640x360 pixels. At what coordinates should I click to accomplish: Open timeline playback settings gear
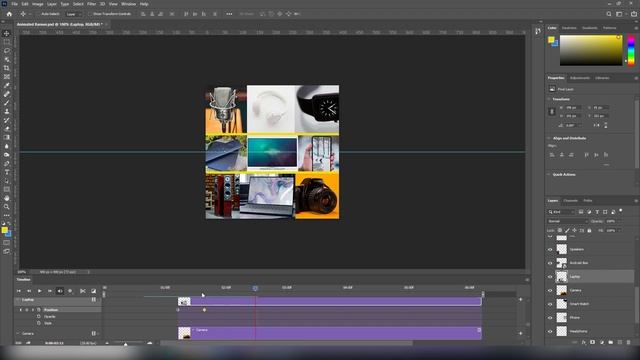pos(70,291)
